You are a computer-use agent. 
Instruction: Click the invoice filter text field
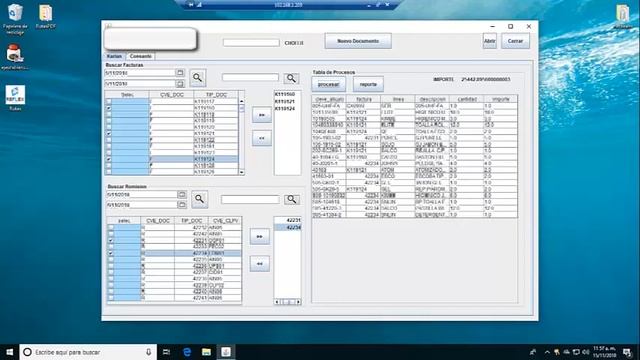click(250, 78)
